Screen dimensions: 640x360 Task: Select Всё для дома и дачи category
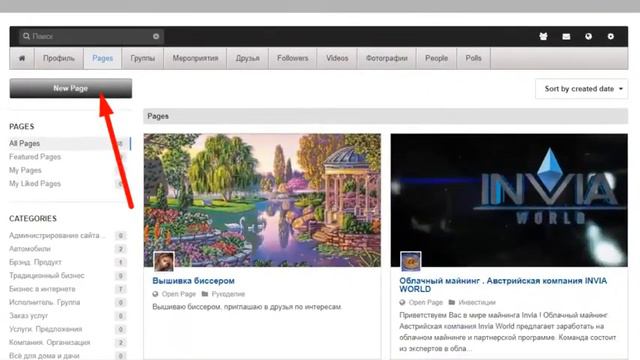[x=44, y=356]
